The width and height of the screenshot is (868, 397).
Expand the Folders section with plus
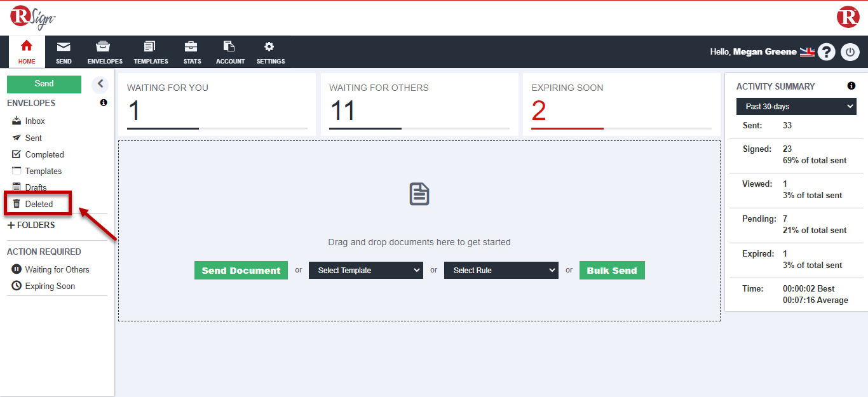[x=11, y=225]
